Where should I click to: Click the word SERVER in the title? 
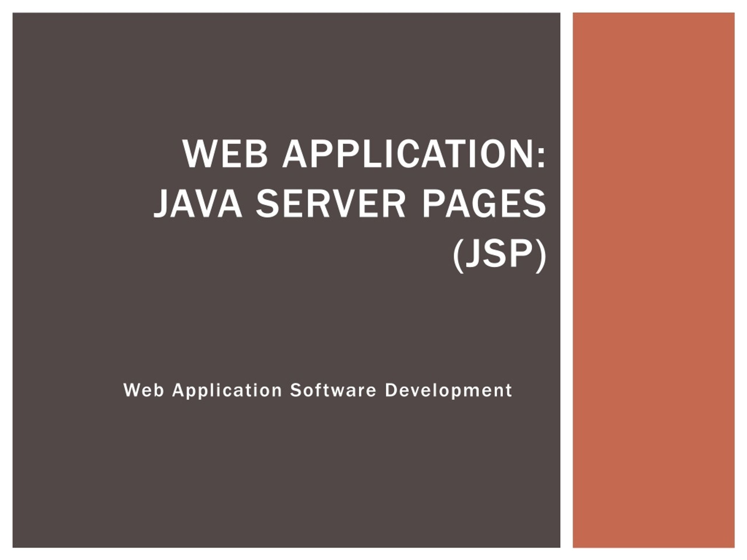tap(331, 204)
